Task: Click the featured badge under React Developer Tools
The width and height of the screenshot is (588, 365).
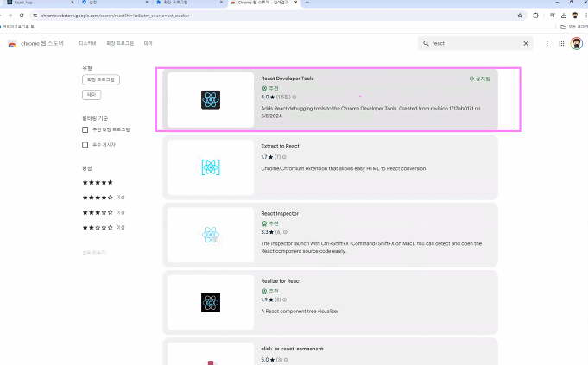Action: tap(270, 88)
